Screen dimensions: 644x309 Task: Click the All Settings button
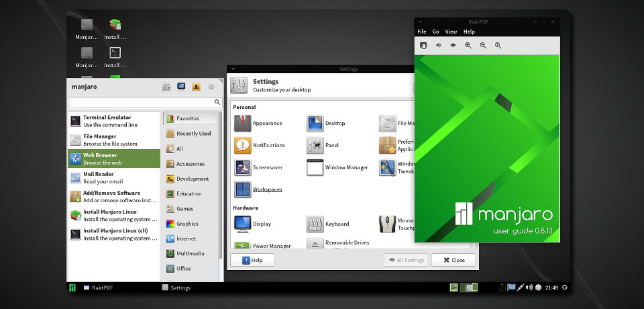click(x=406, y=260)
